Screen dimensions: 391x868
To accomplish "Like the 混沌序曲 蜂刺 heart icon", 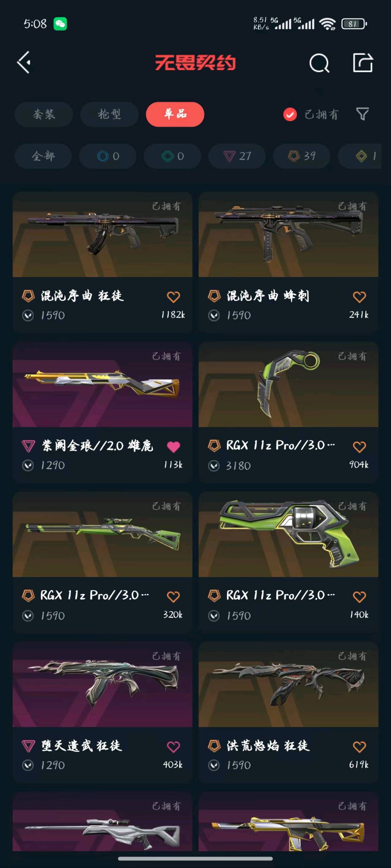I will click(360, 297).
